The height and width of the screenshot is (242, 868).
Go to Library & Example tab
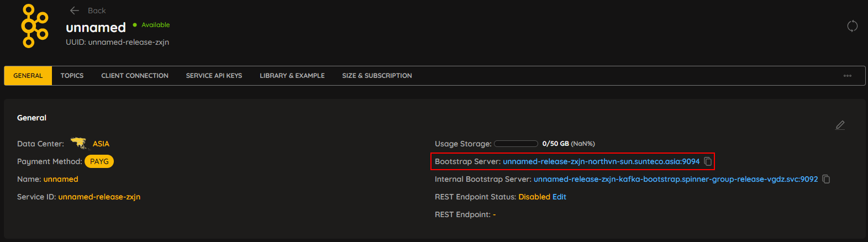[292, 76]
